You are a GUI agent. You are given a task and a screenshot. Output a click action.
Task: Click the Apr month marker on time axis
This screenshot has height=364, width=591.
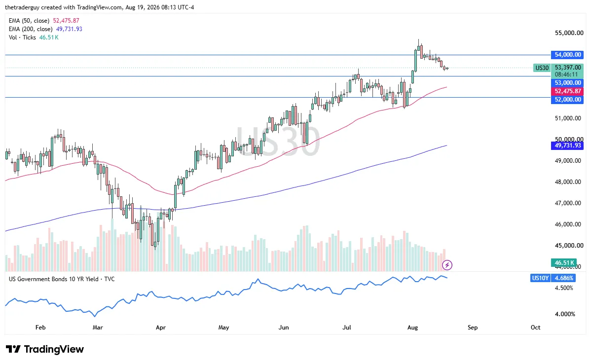(x=160, y=328)
